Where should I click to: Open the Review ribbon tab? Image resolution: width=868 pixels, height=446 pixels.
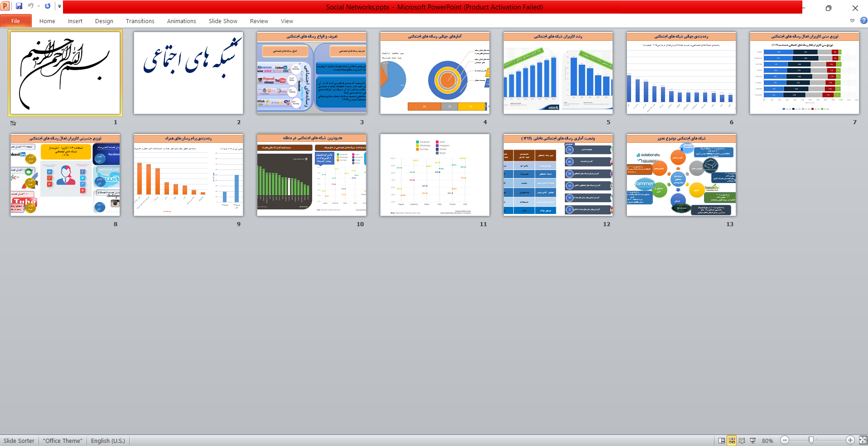(x=259, y=21)
